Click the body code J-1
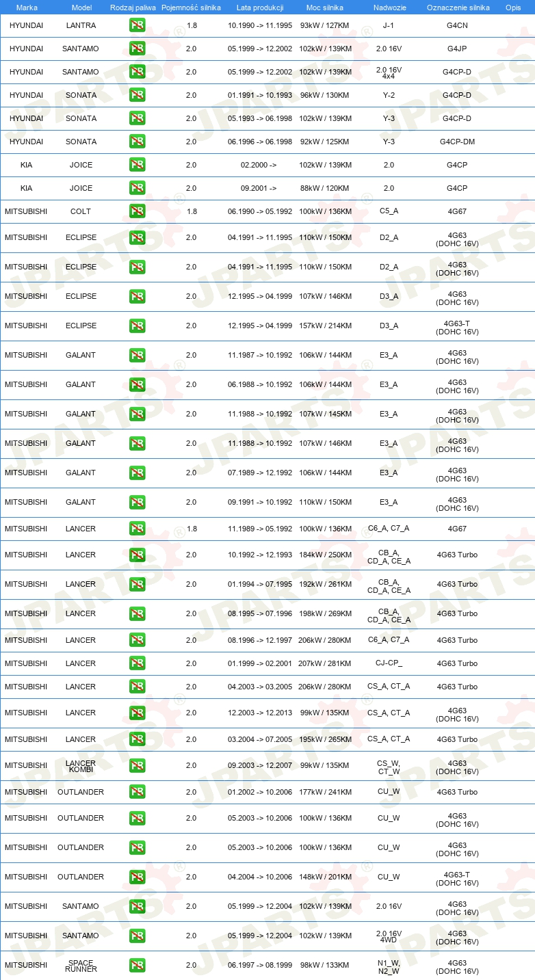Image resolution: width=535 pixels, height=980 pixels. pyautogui.click(x=389, y=25)
